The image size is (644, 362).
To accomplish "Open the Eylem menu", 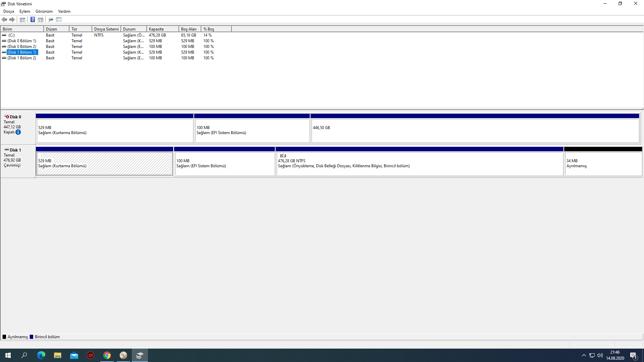I will click(x=25, y=11).
